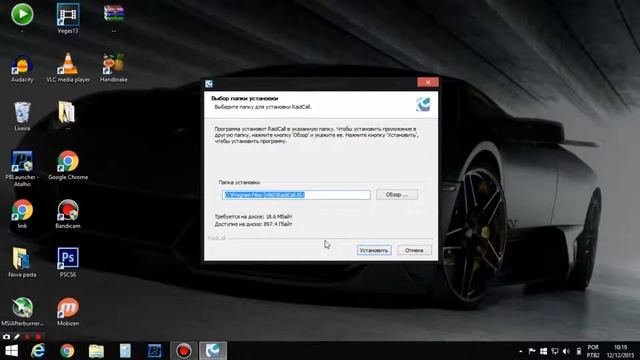Select the Bandicam desktop shortcut

pos(68,213)
